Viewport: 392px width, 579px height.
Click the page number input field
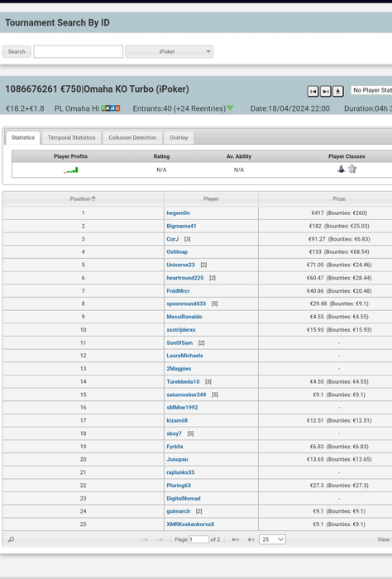click(x=198, y=539)
